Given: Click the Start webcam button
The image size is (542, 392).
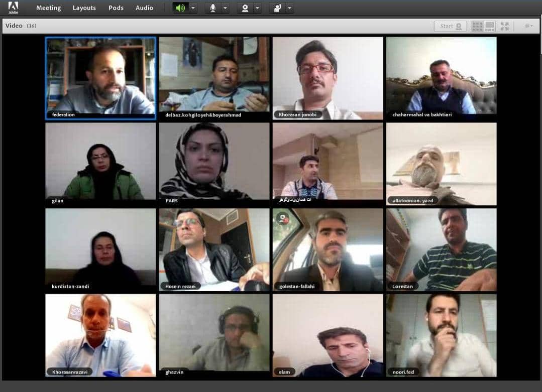Looking at the screenshot, I should (x=450, y=26).
